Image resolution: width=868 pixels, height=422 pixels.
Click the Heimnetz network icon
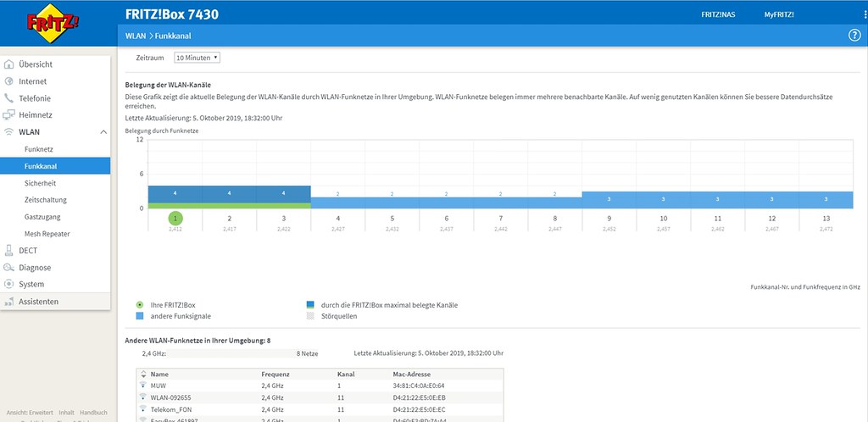point(9,115)
